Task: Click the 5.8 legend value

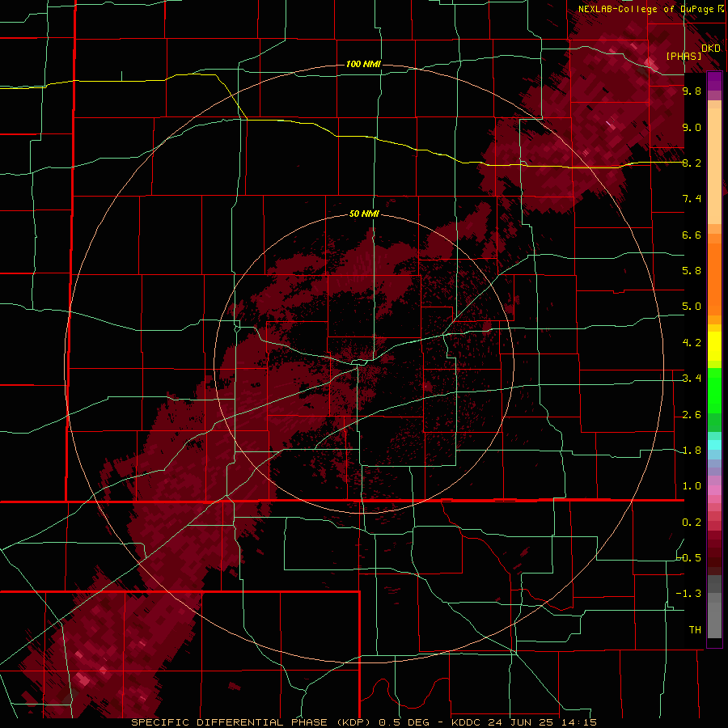Action: 692,271
